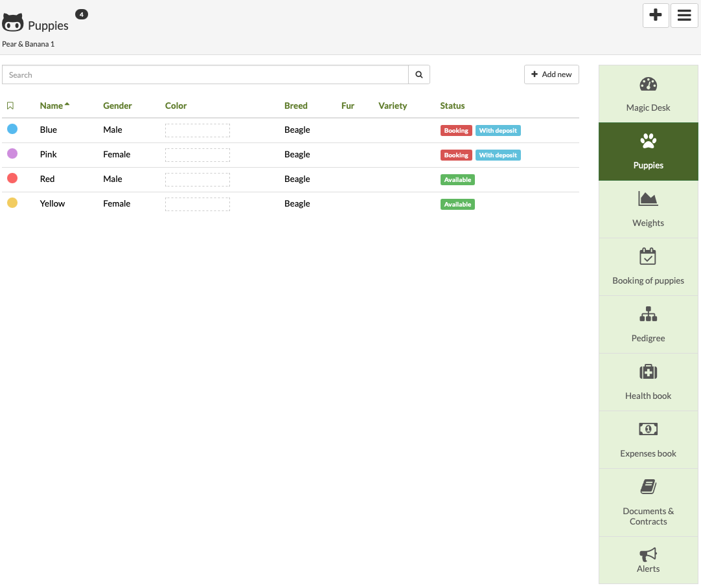Click the blue color dot for Blue
The height and width of the screenshot is (588, 701).
pyautogui.click(x=12, y=130)
